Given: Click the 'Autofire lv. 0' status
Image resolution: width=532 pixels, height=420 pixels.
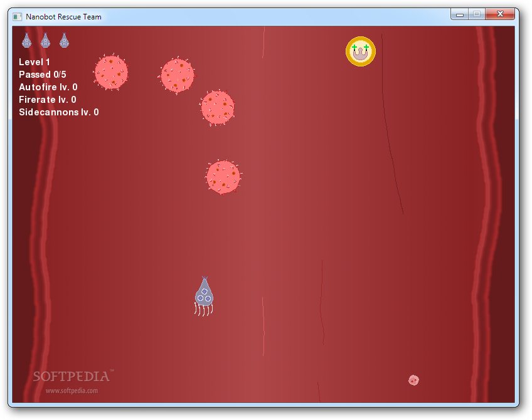Looking at the screenshot, I should coord(48,87).
